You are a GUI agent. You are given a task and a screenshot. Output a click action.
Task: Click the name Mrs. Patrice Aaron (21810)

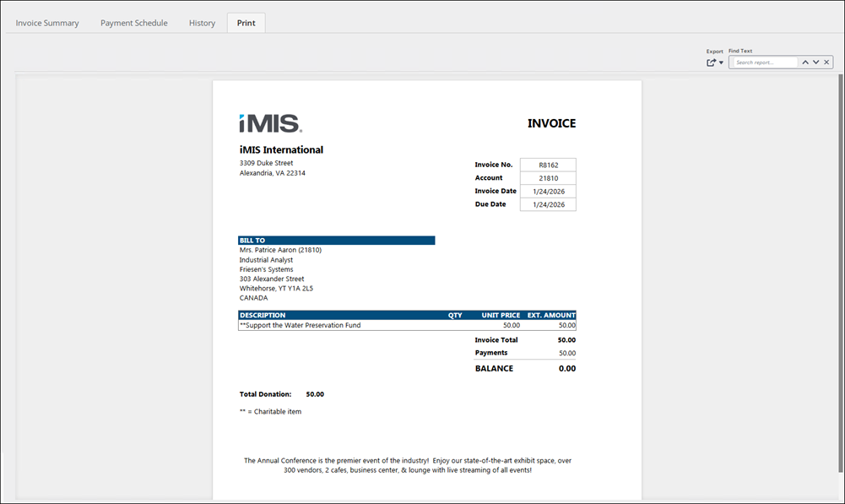(x=280, y=250)
